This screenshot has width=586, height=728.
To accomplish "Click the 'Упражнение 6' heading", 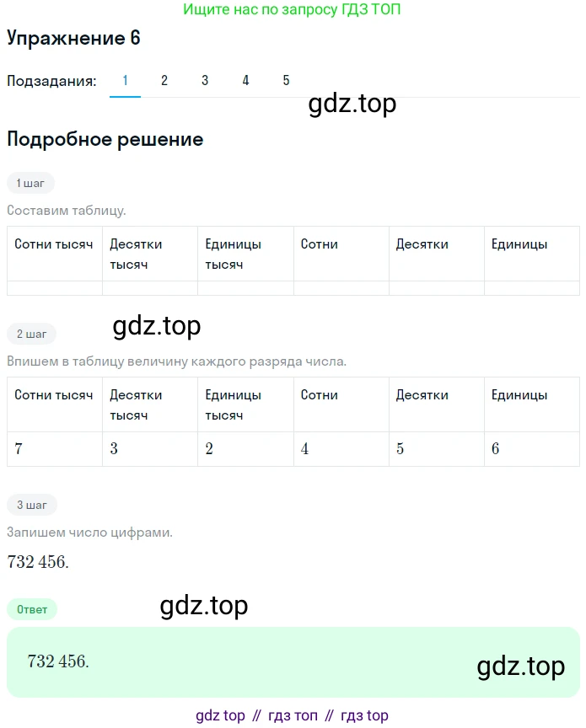I will click(73, 38).
